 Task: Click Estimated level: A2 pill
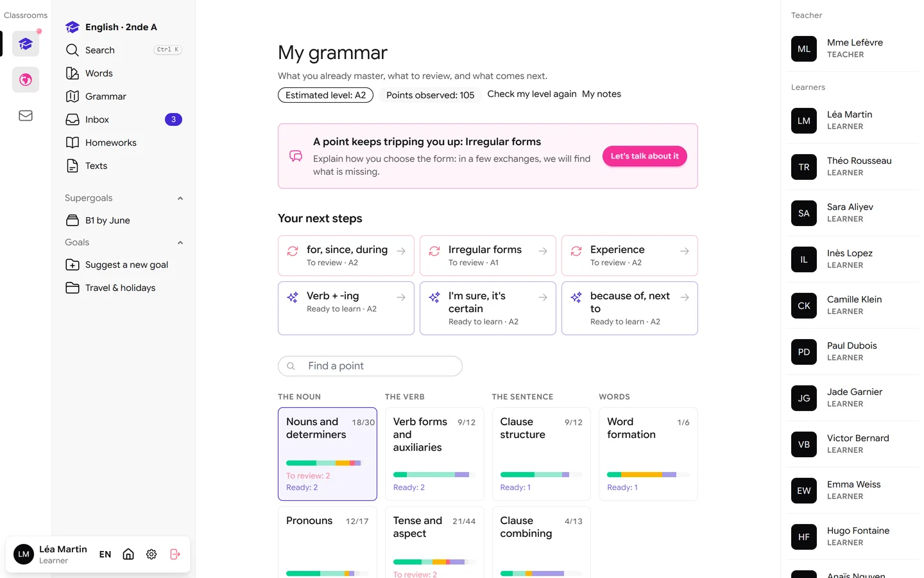(x=325, y=95)
